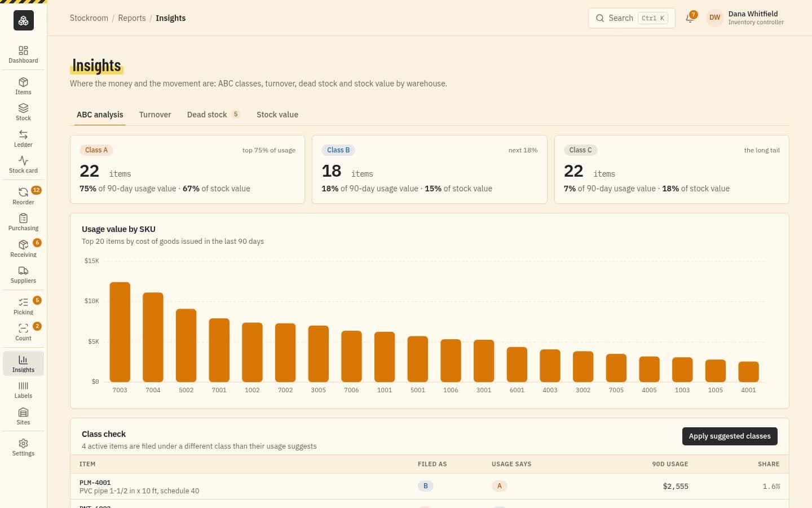This screenshot has height=508, width=812.
Task: Go to Reports breadcrumb link
Action: pos(132,18)
